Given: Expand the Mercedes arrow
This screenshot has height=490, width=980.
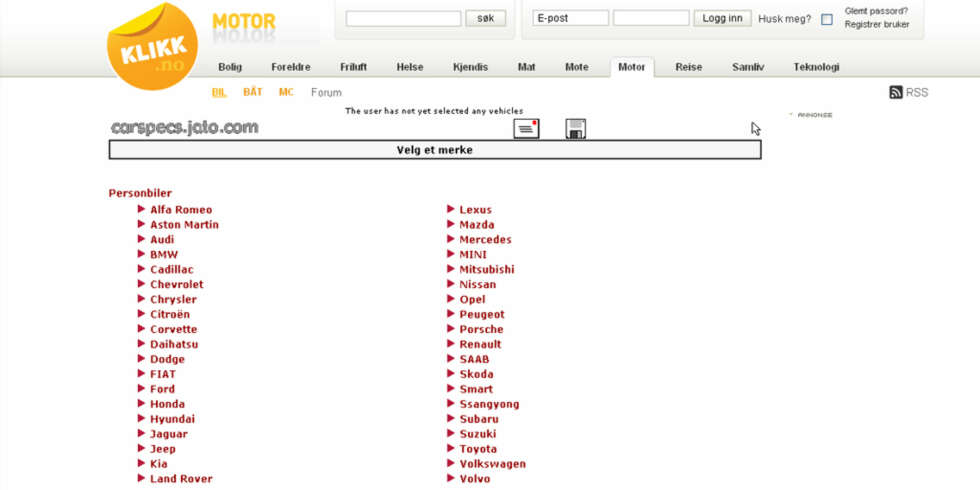Looking at the screenshot, I should tap(451, 239).
